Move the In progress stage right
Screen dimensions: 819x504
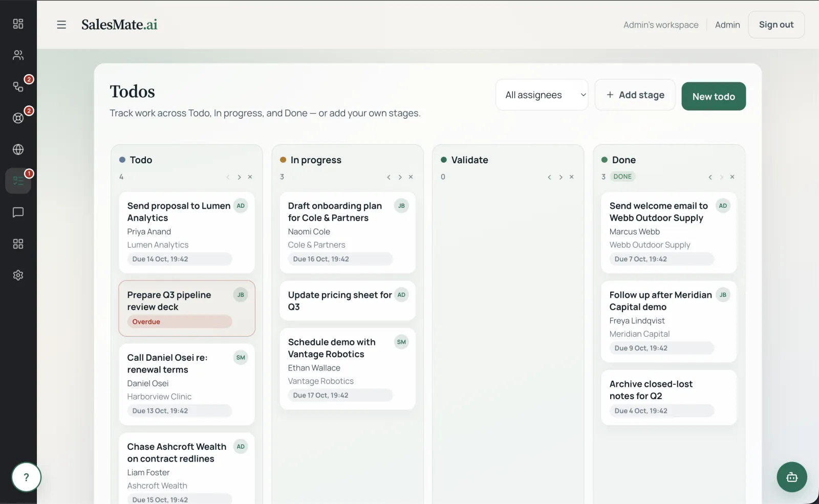(x=400, y=177)
